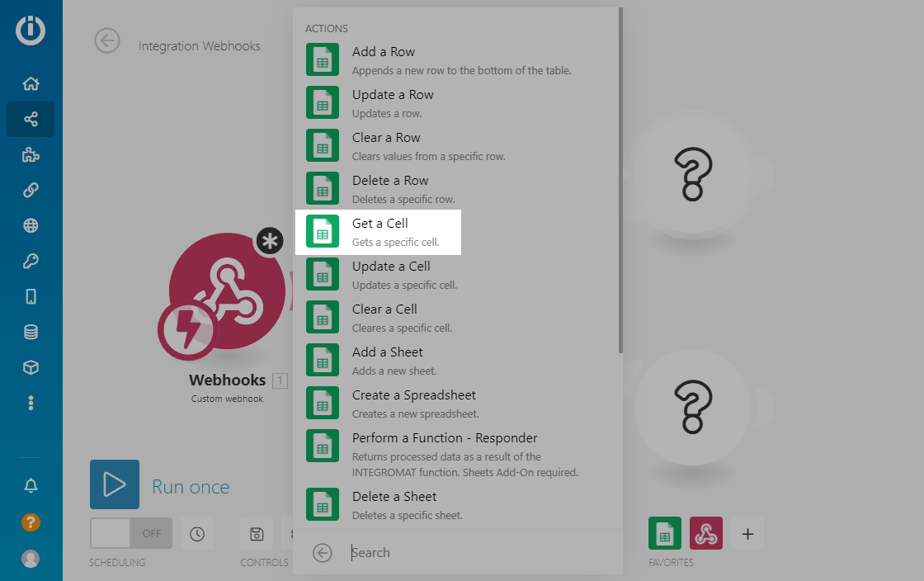The width and height of the screenshot is (924, 581).
Task: Click the notifications bell icon
Action: pyautogui.click(x=31, y=485)
